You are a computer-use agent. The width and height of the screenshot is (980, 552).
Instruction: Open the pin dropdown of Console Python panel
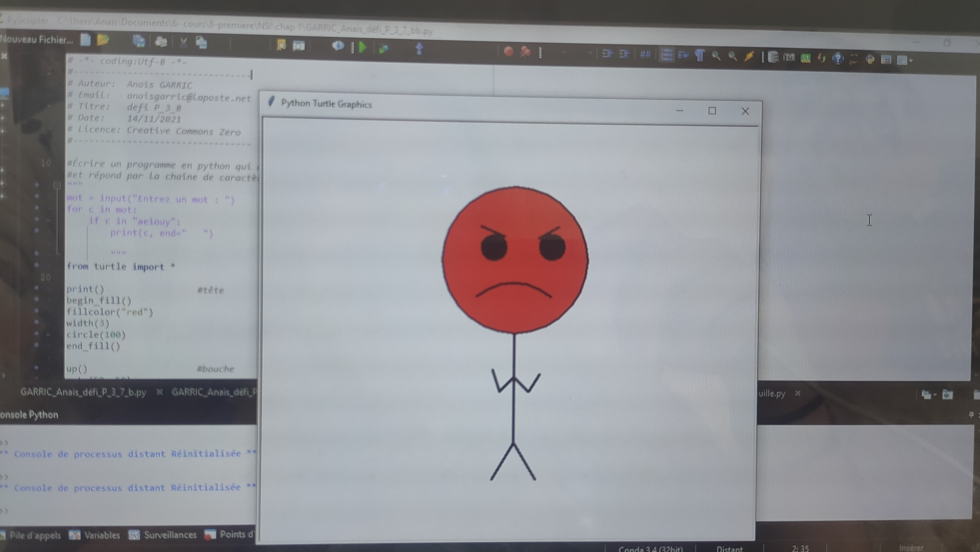coord(971,415)
